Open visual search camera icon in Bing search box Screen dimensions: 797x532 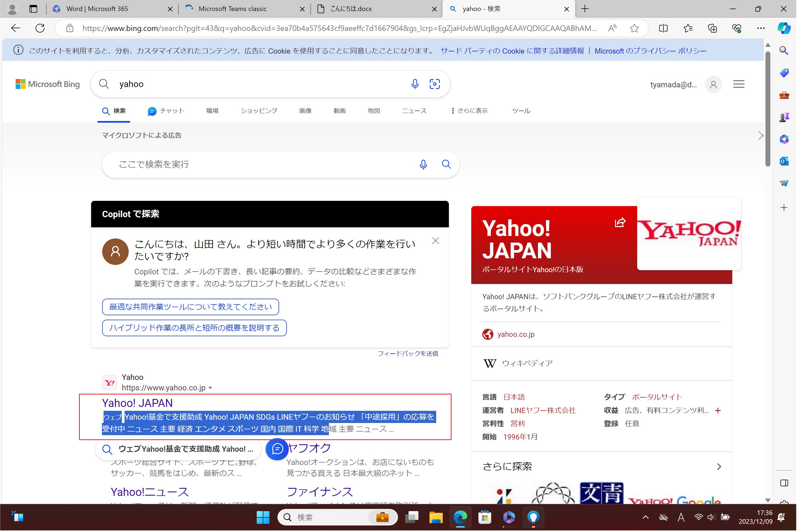click(x=435, y=84)
